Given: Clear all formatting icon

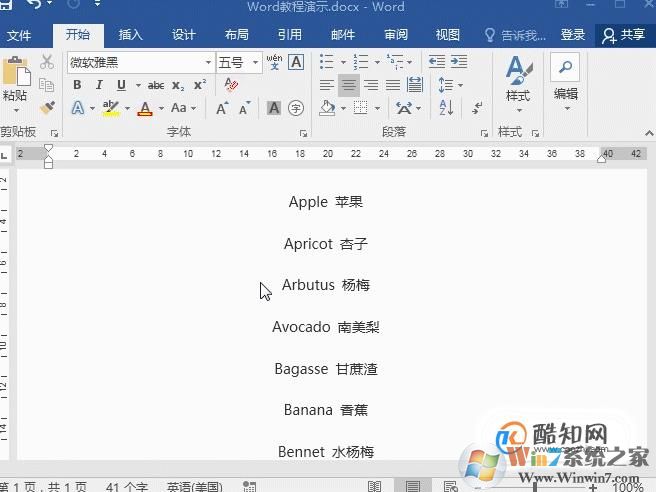Looking at the screenshot, I should click(x=231, y=85).
